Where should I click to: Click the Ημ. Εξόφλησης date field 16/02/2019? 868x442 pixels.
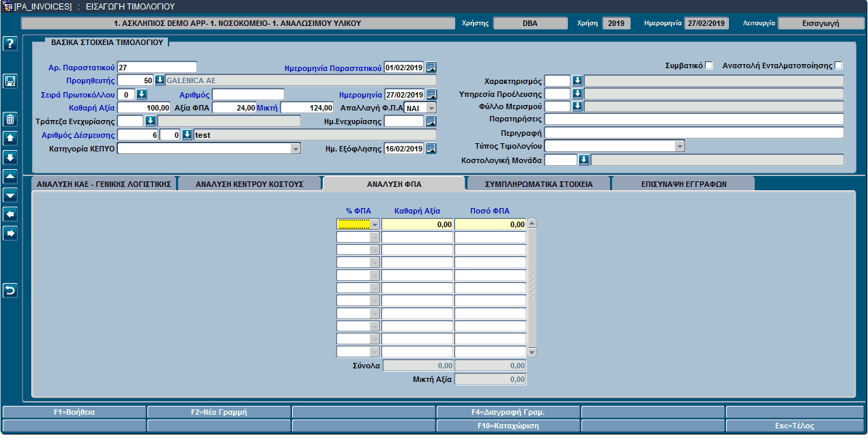pyautogui.click(x=404, y=149)
